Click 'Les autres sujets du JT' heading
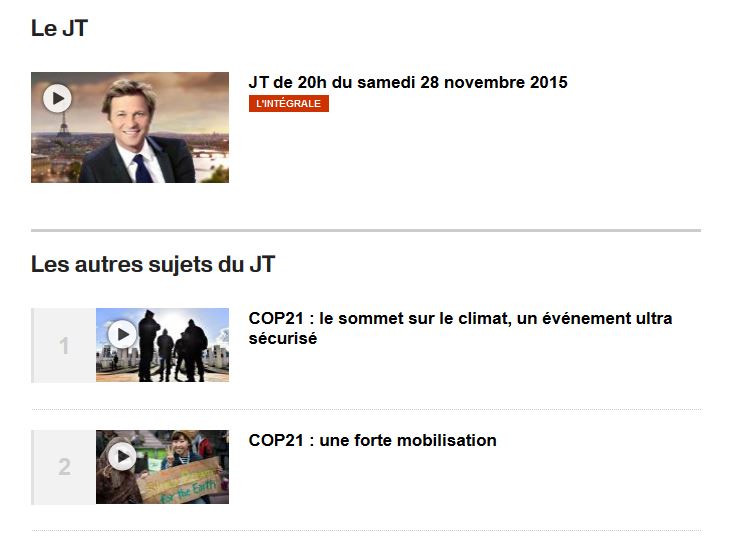730x543 pixels. 153,265
